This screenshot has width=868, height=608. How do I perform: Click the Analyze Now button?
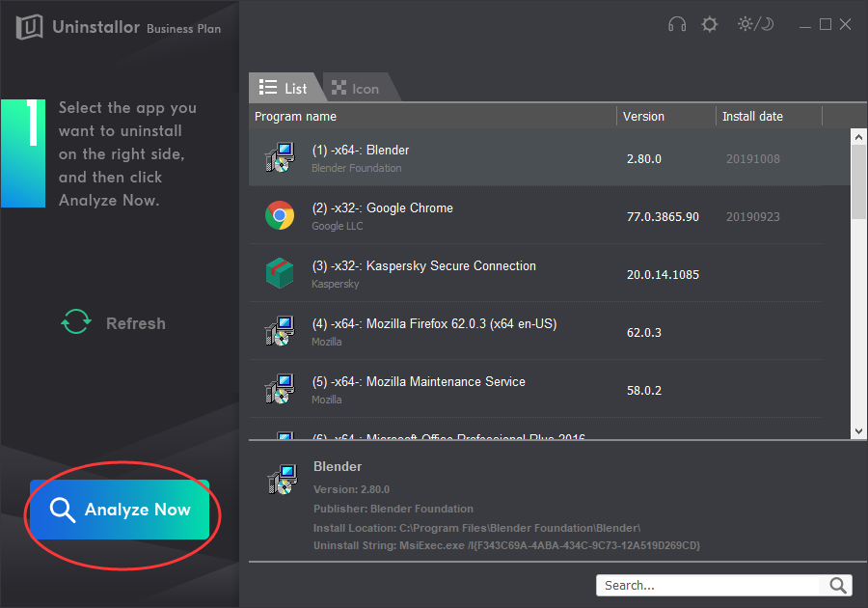point(120,510)
